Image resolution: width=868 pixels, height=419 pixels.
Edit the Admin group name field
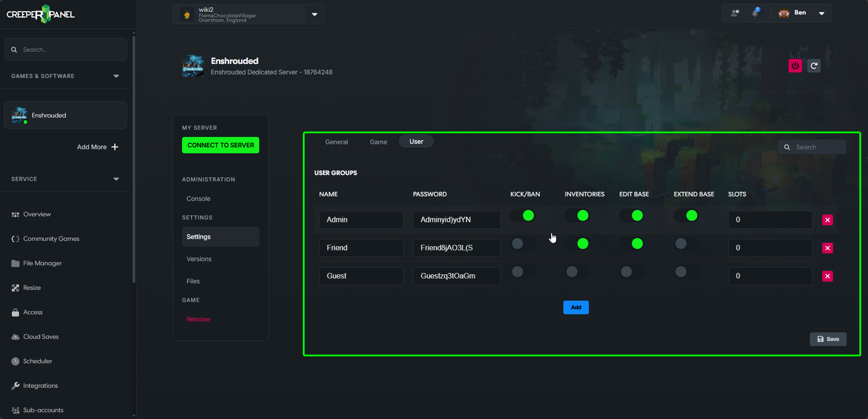tap(361, 220)
